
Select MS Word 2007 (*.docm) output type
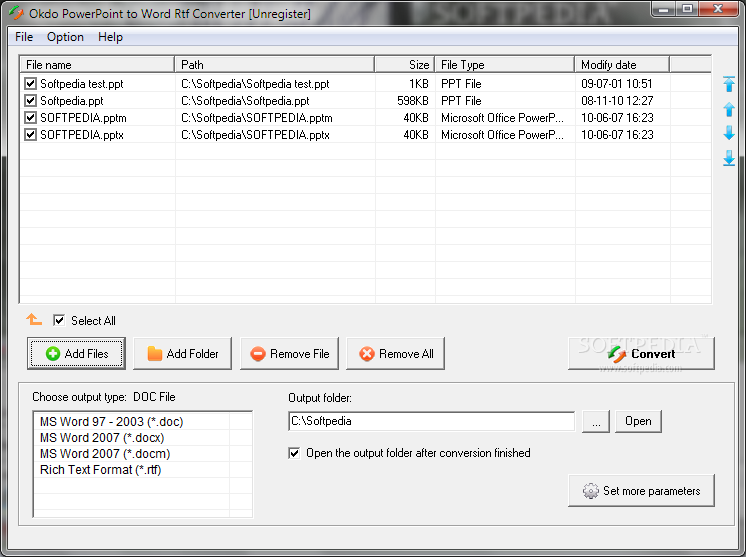point(105,454)
